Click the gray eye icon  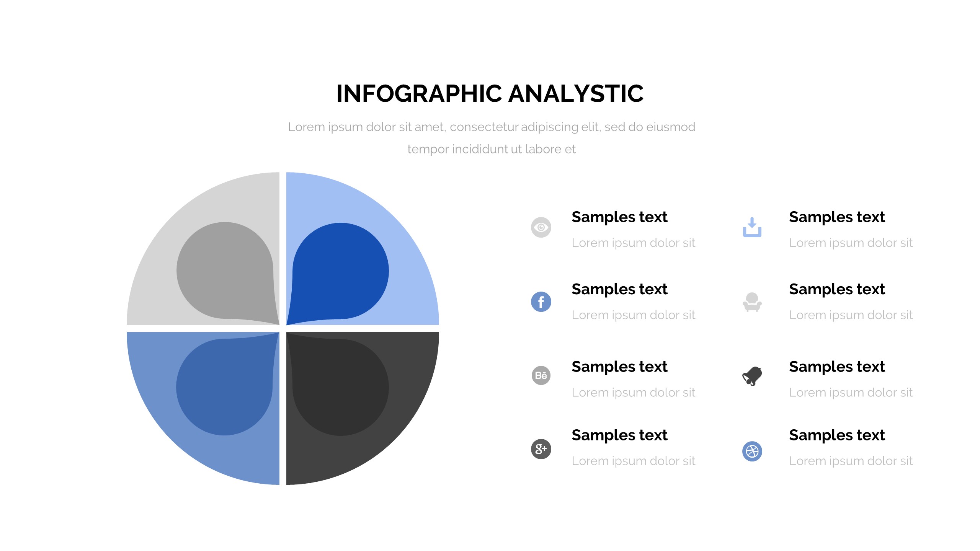pos(541,227)
